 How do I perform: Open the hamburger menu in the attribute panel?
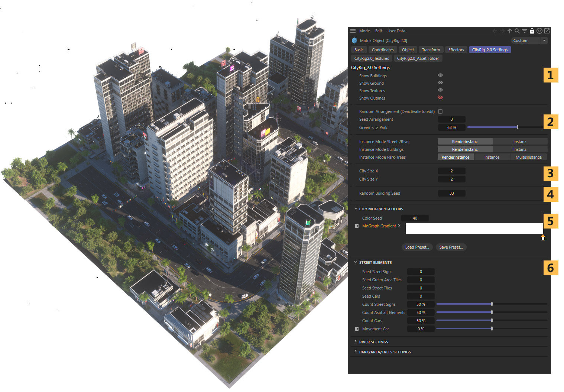pos(353,31)
